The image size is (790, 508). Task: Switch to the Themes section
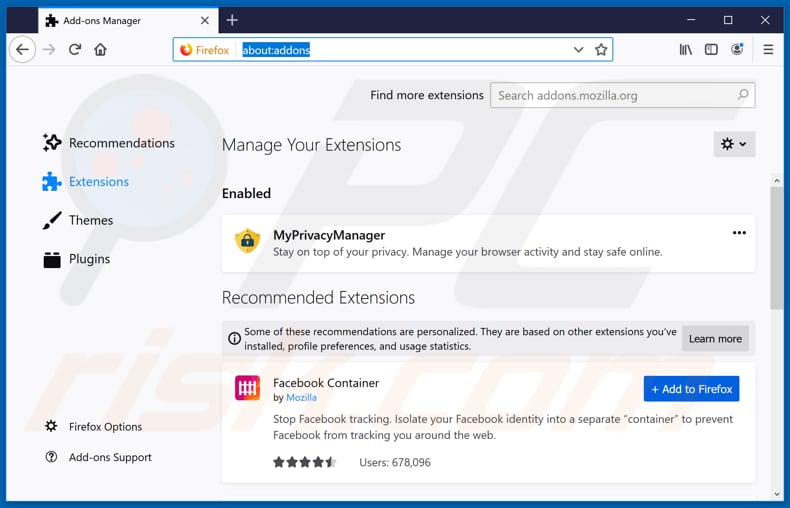pos(90,220)
